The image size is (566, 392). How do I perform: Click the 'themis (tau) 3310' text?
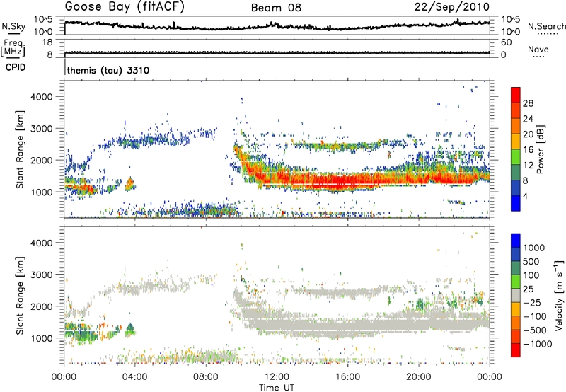(108, 70)
